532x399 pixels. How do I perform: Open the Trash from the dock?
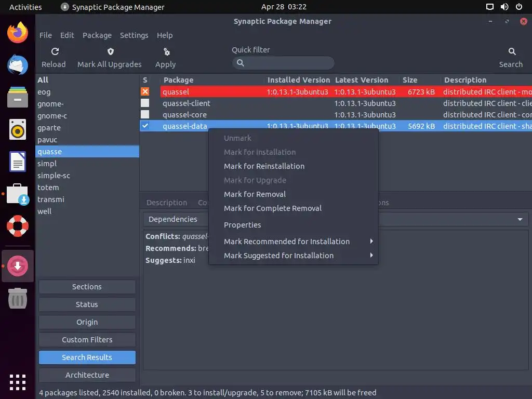(x=18, y=298)
